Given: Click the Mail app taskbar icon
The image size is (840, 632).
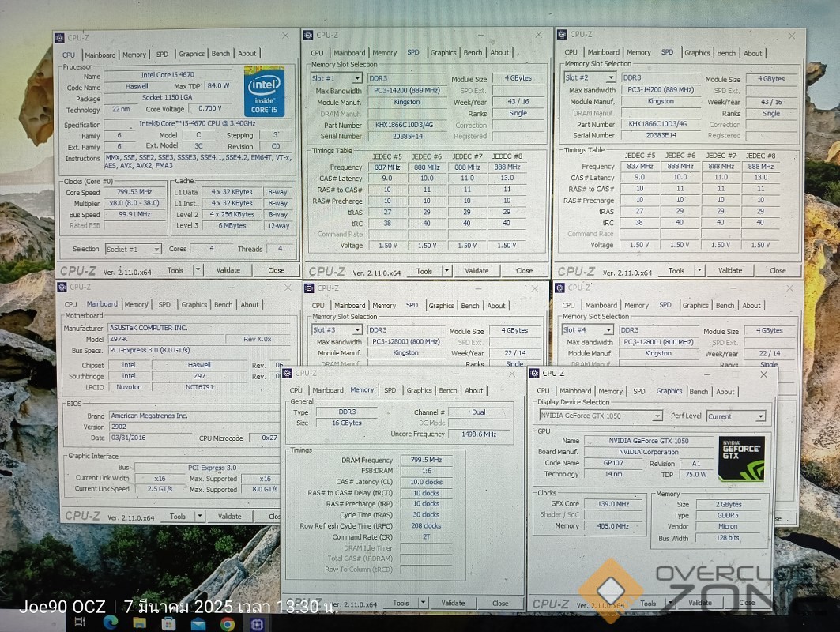Looking at the screenshot, I should (198, 624).
